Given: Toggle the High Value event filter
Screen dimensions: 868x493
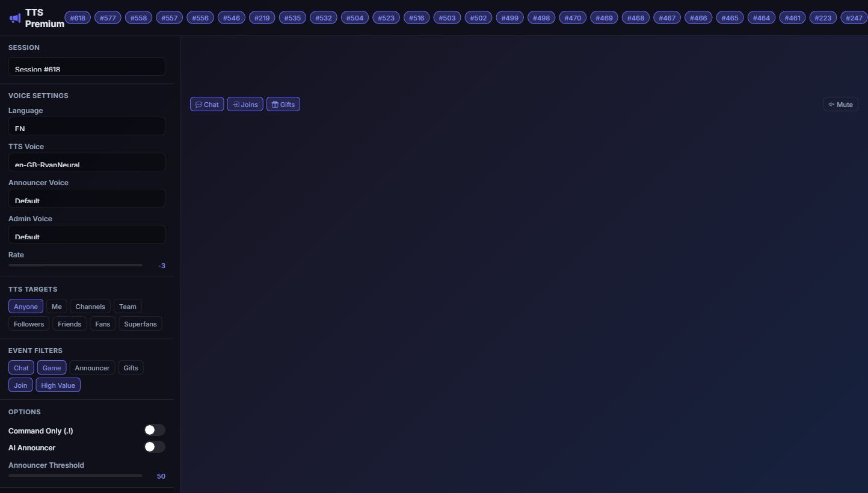Looking at the screenshot, I should (x=58, y=385).
